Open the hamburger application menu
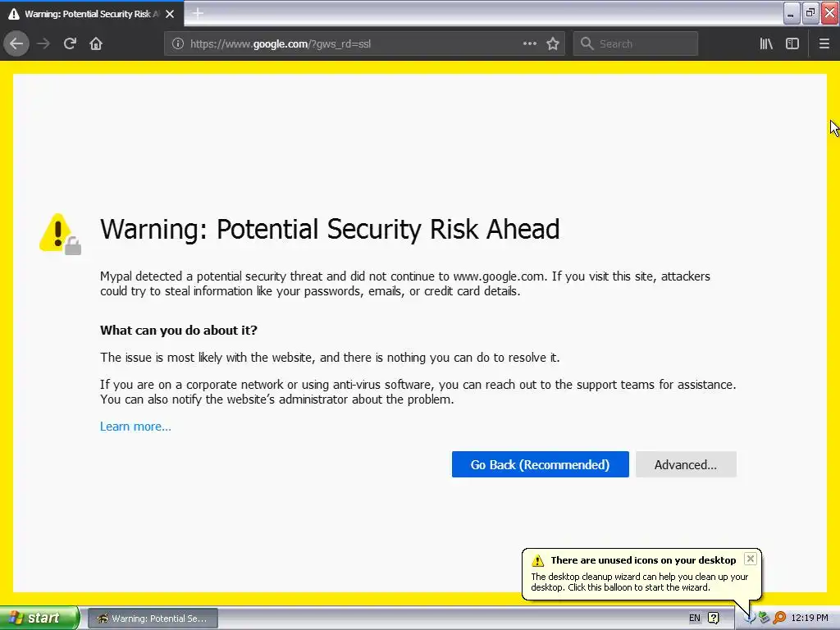The height and width of the screenshot is (630, 840). tap(824, 44)
